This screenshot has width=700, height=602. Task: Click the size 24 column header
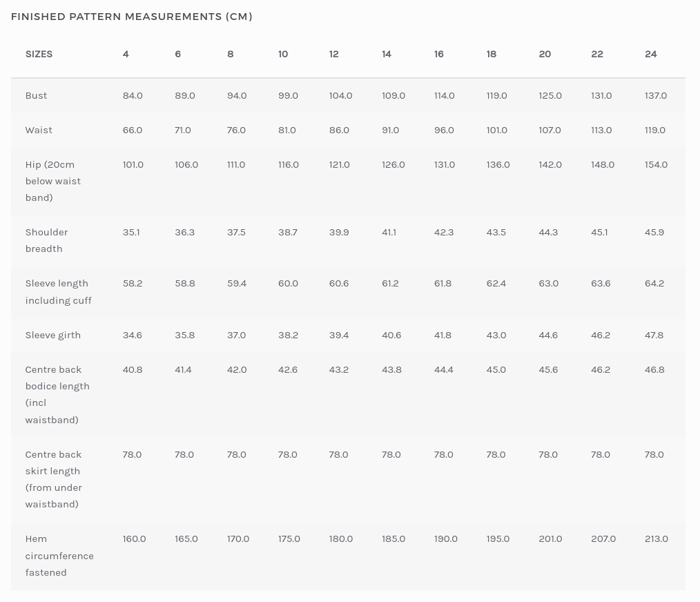point(650,54)
